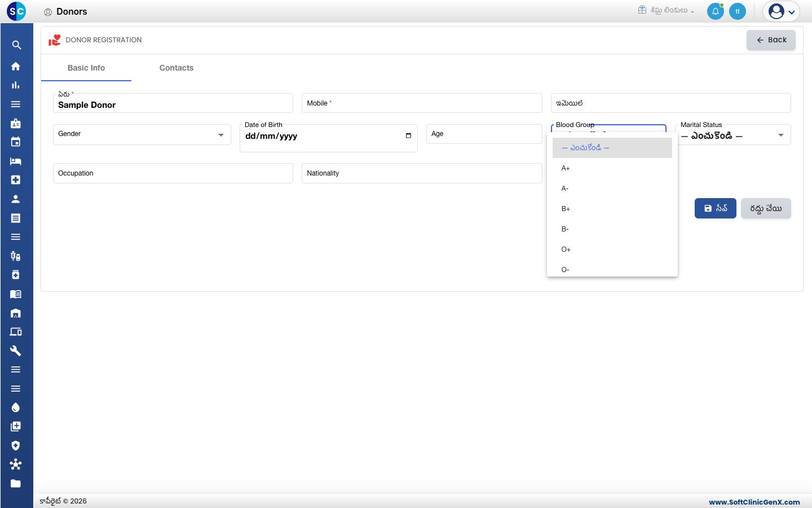812x508 pixels.
Task: Expand the Marital Status dropdown
Action: click(x=733, y=135)
